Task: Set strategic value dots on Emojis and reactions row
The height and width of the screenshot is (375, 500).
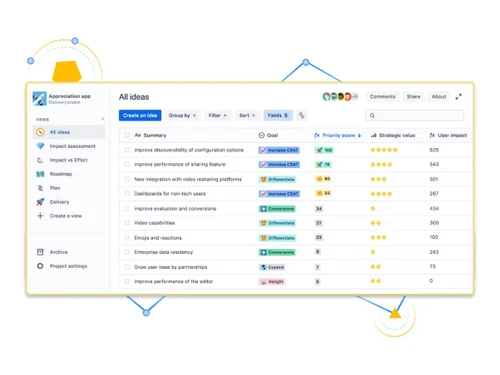Action: click(384, 238)
